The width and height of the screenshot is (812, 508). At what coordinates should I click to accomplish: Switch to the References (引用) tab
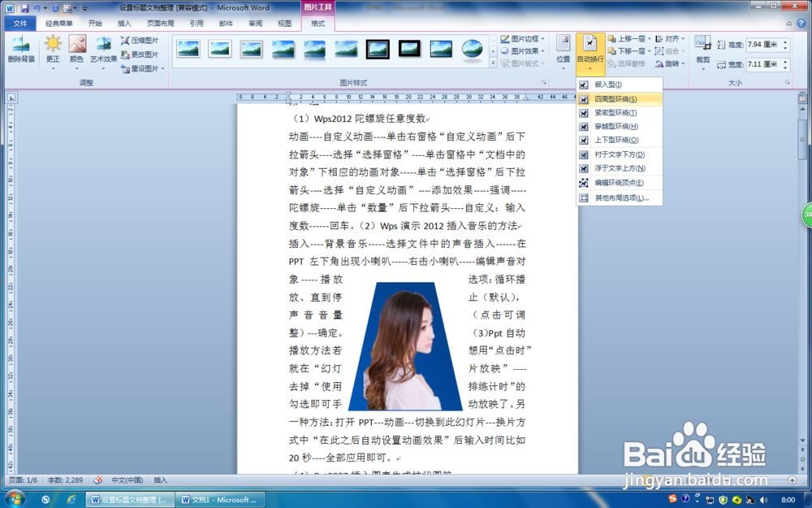pyautogui.click(x=197, y=24)
